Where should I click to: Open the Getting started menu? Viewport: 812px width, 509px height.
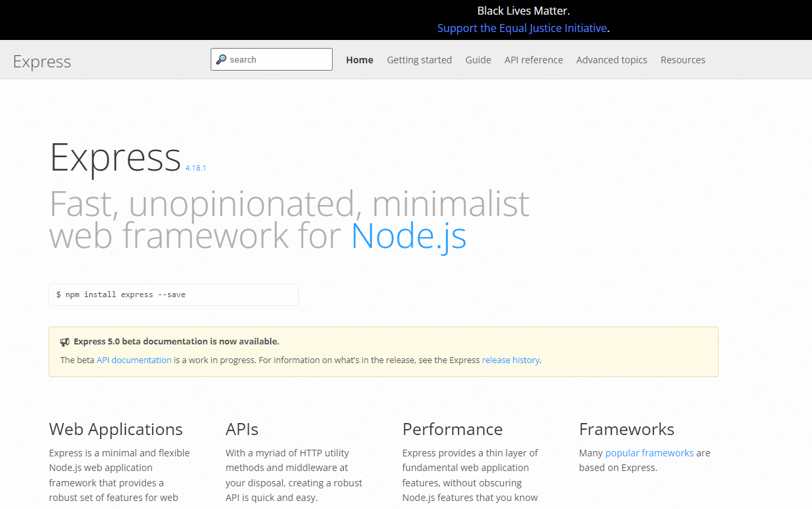(419, 60)
